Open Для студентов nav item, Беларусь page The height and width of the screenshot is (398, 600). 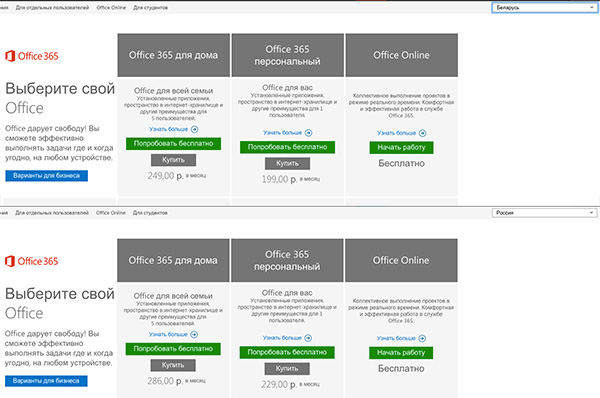(150, 8)
